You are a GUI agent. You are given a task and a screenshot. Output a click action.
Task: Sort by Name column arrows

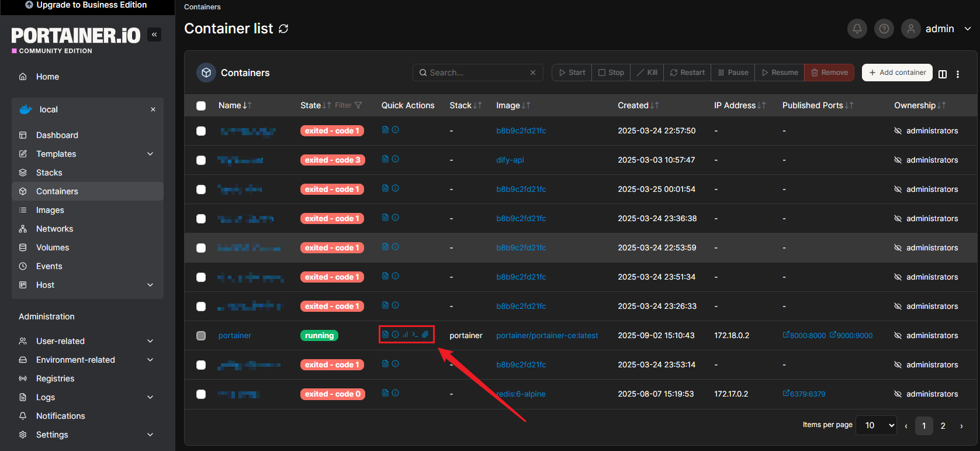(x=247, y=105)
